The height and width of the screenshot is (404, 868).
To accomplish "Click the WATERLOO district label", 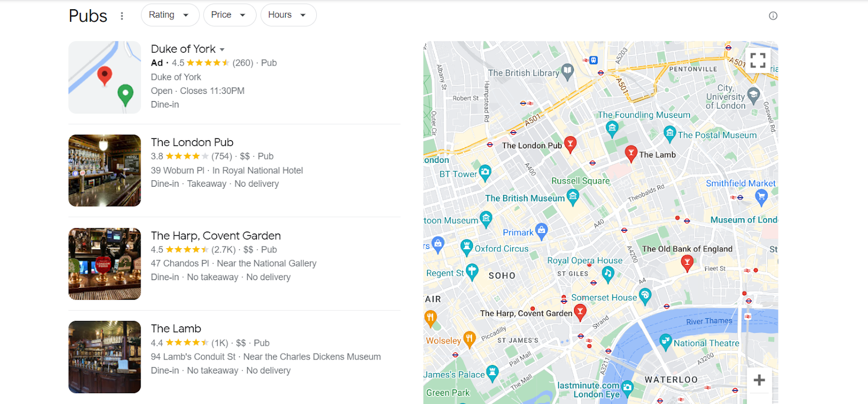I will click(x=671, y=380).
